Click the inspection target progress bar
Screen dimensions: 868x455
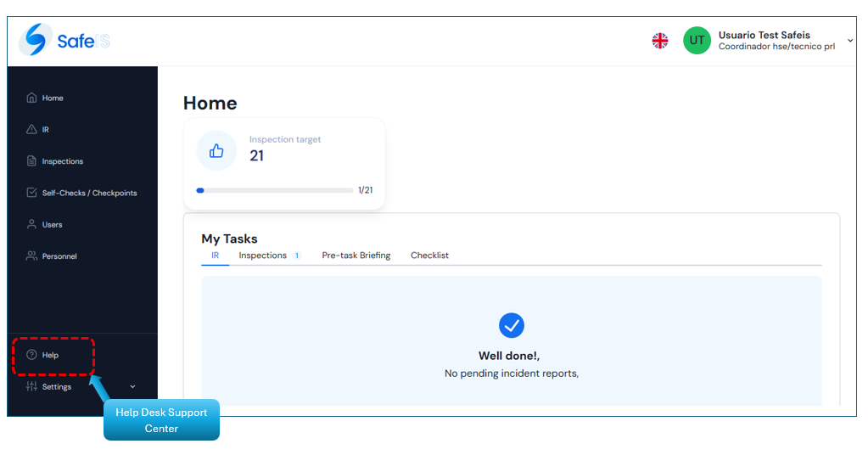(274, 190)
